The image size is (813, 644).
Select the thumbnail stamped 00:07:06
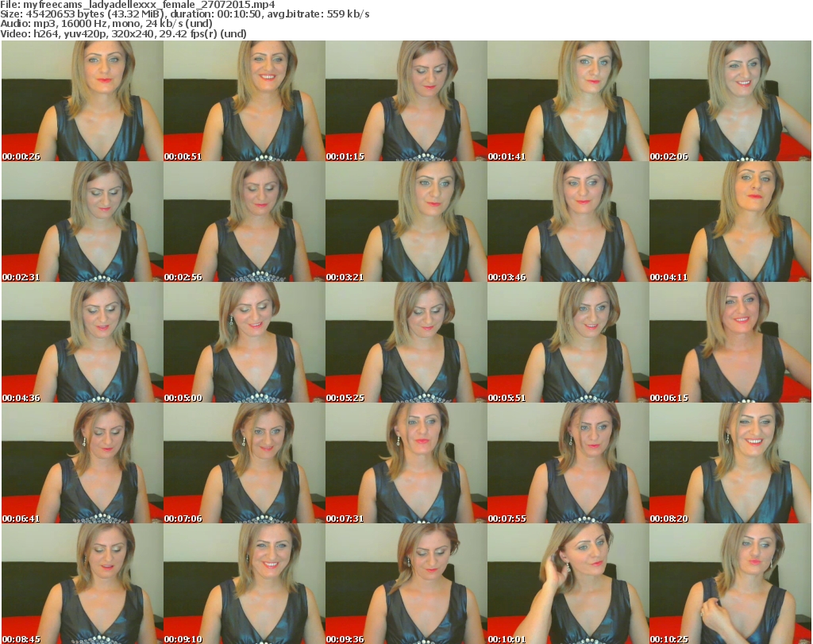[245, 463]
